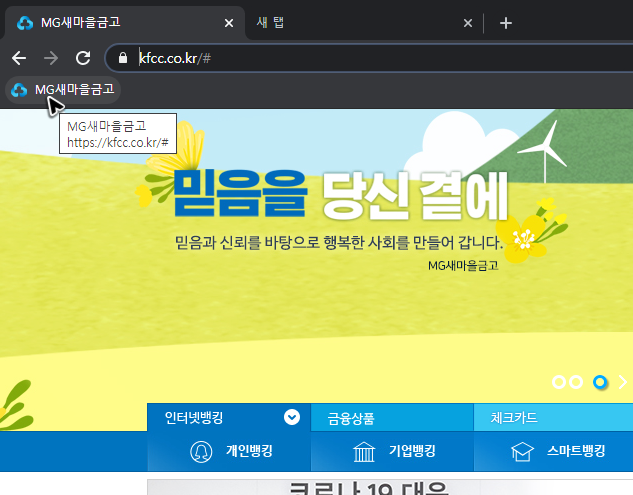Select the MG새마을금고 browser tab
Viewport: 633px width, 495px height.
(x=124, y=23)
